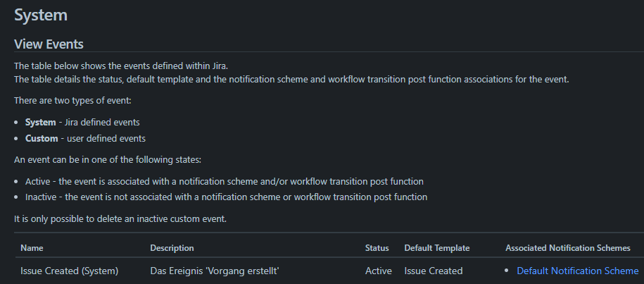Click the sentence about deleting inactive custom events

pos(120,218)
